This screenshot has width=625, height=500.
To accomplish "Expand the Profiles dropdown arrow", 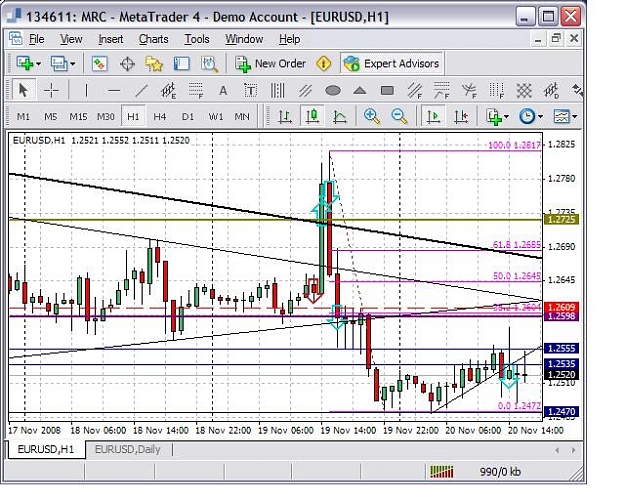I will pyautogui.click(x=73, y=64).
